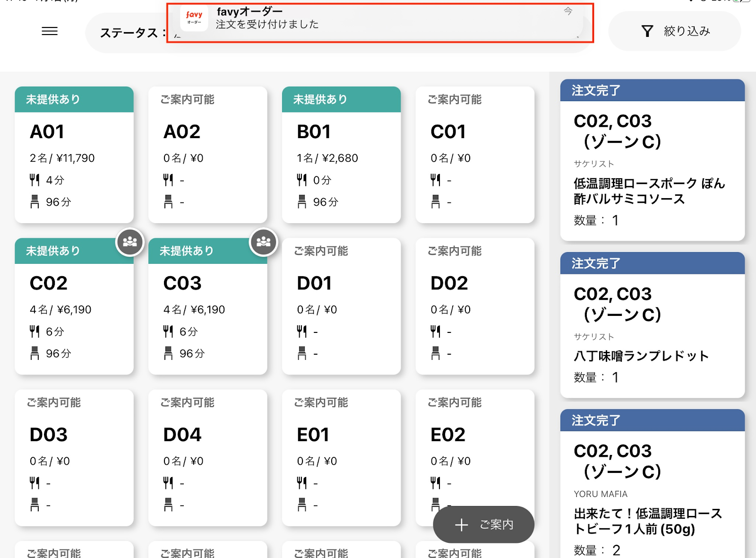Click the fork-and-knife icon on table C01

436,180
